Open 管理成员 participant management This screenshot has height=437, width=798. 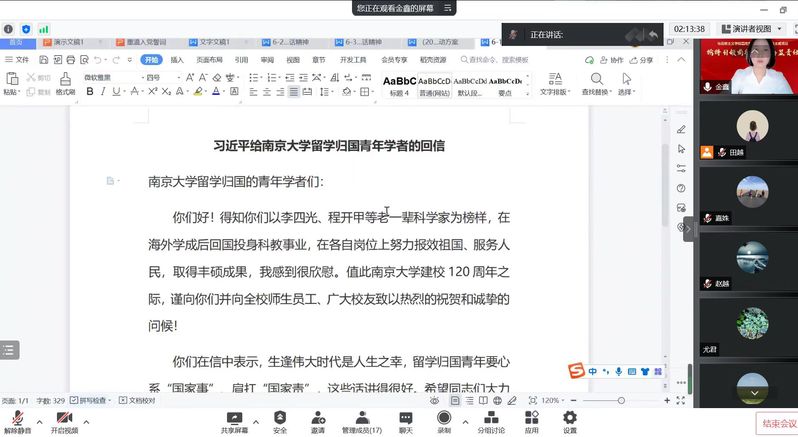coord(361,419)
